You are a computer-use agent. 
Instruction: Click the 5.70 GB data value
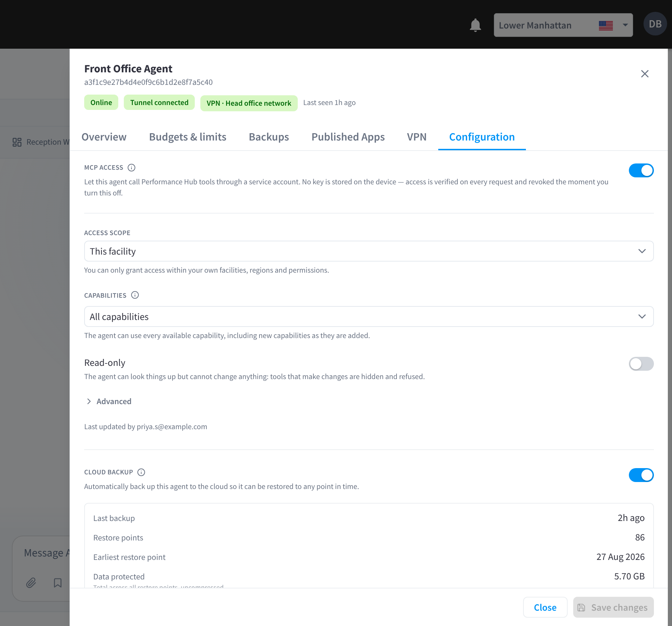629,576
